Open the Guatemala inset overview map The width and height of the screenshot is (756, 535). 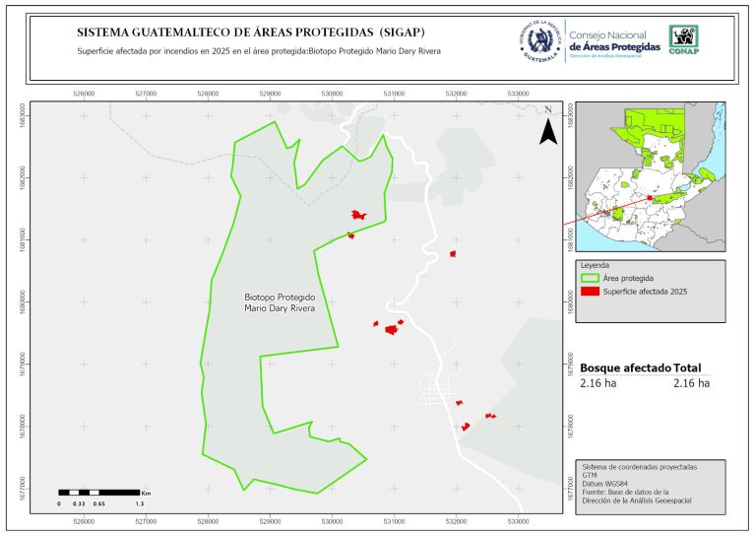pos(649,177)
